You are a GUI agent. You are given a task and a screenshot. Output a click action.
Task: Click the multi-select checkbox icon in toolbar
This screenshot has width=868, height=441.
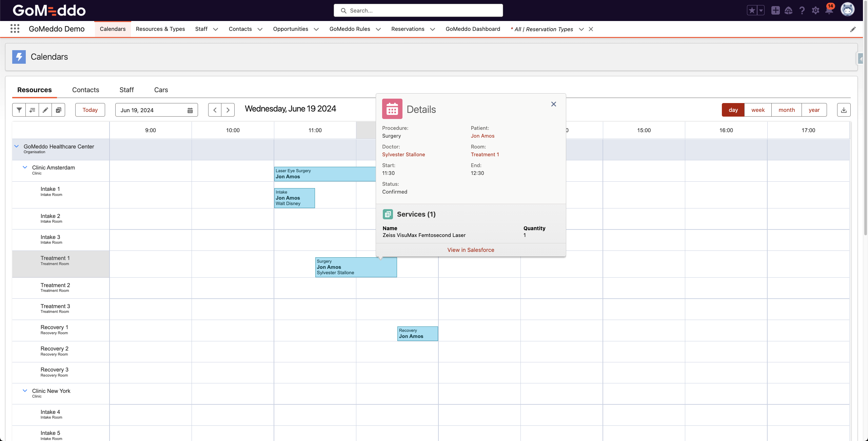point(58,110)
